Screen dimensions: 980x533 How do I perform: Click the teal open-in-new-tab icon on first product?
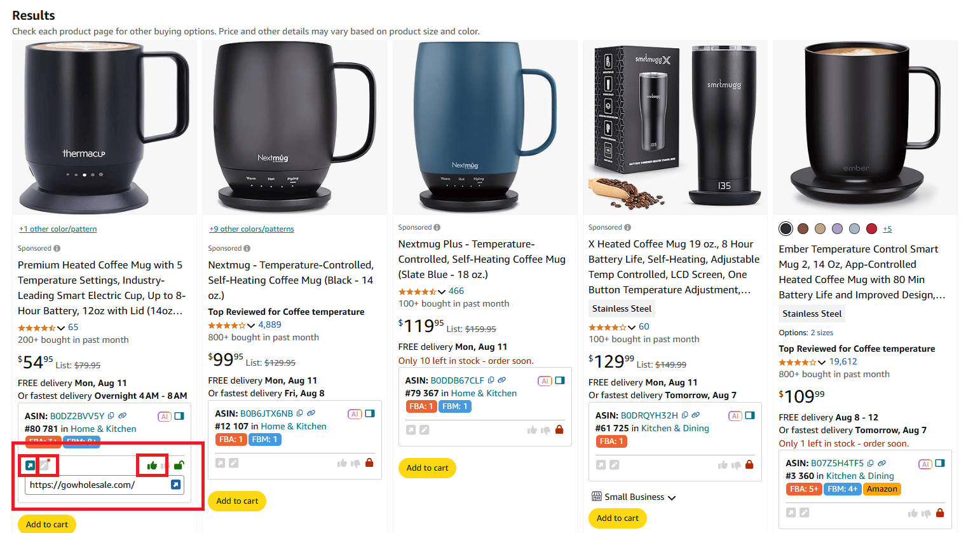click(30, 465)
